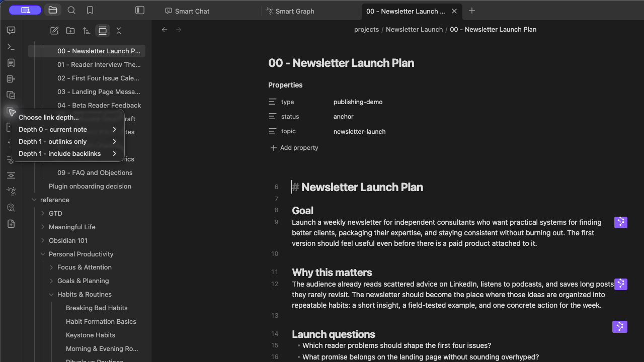Viewport: 644px width, 362px height.
Task: Open Depth 0 - current note submenu
Action: tap(67, 129)
